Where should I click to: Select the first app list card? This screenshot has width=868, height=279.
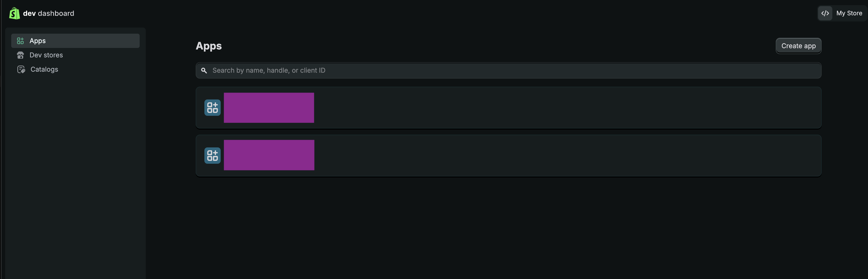(x=539, y=108)
